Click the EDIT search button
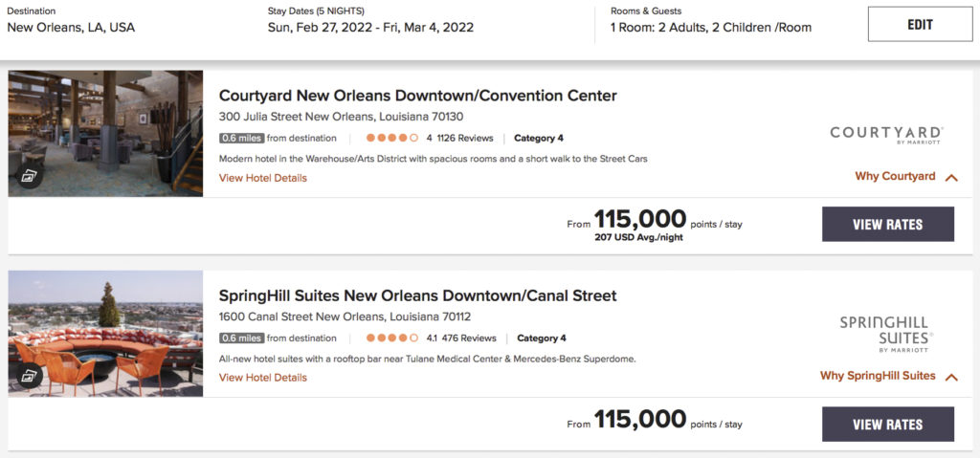This screenshot has width=980, height=458. click(x=920, y=25)
